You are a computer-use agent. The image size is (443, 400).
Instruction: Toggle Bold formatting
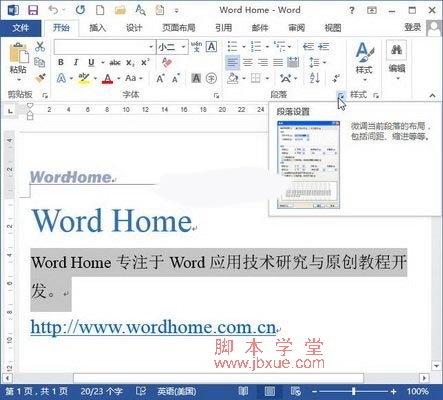[61, 62]
